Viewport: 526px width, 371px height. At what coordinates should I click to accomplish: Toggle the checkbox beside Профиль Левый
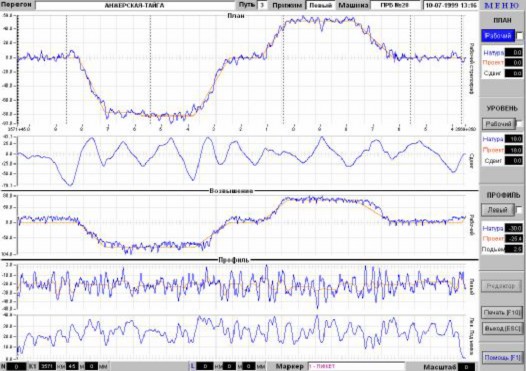coord(519,210)
